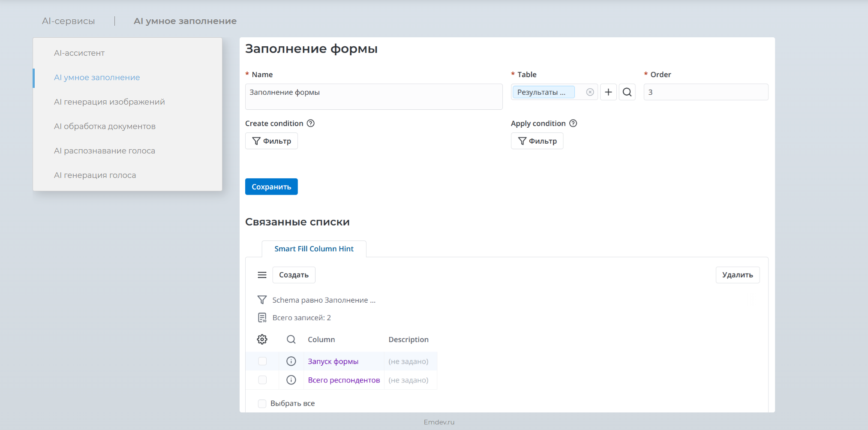Screen dimensions: 868x430
Task: Expand the Apply condition Фильтр
Action: 537,141
